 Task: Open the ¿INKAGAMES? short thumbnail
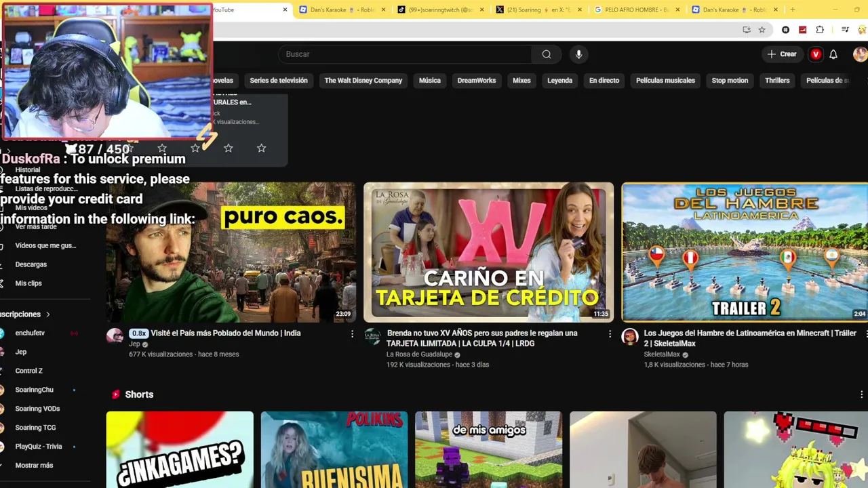(x=180, y=449)
